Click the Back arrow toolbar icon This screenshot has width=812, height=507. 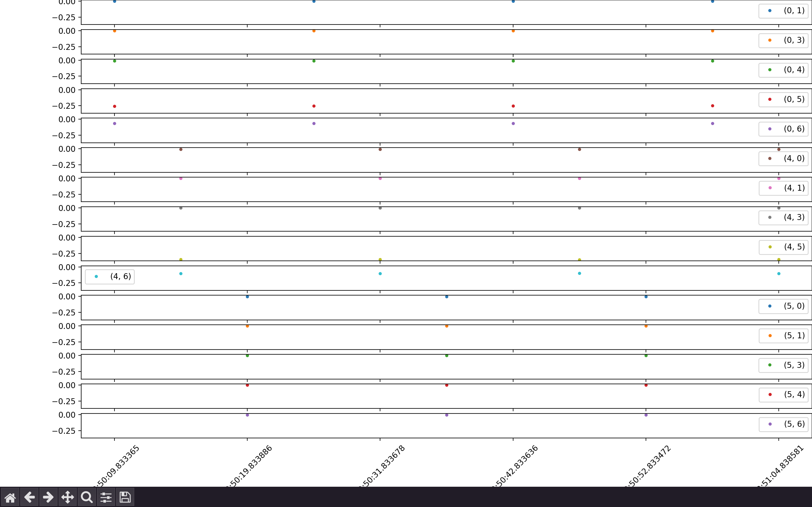[x=30, y=497]
